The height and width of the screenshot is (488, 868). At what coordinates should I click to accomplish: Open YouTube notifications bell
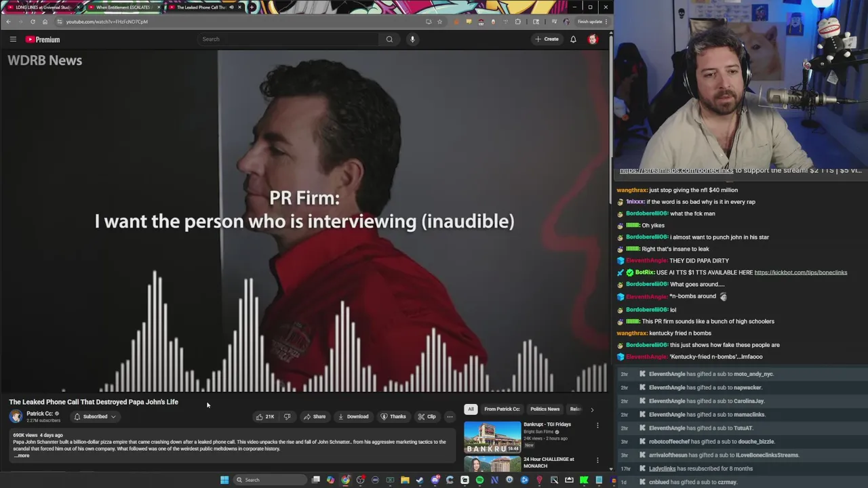pos(573,39)
